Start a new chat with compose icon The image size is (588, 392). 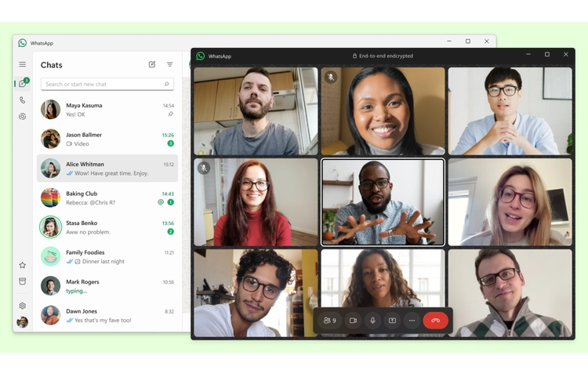coord(152,64)
